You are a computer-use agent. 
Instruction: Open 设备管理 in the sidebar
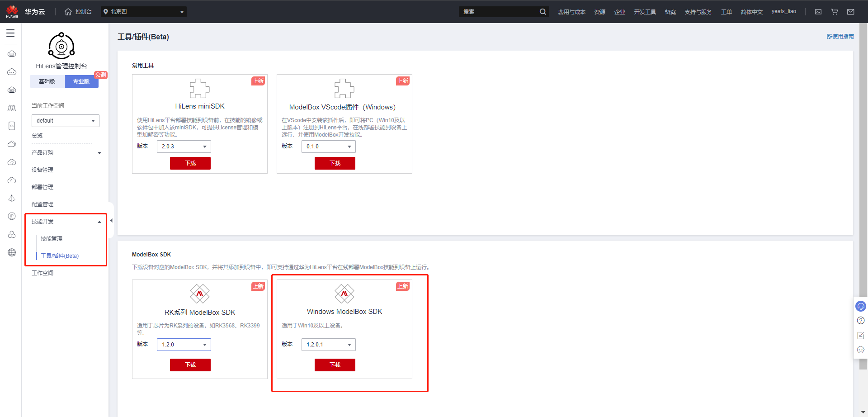coord(42,170)
